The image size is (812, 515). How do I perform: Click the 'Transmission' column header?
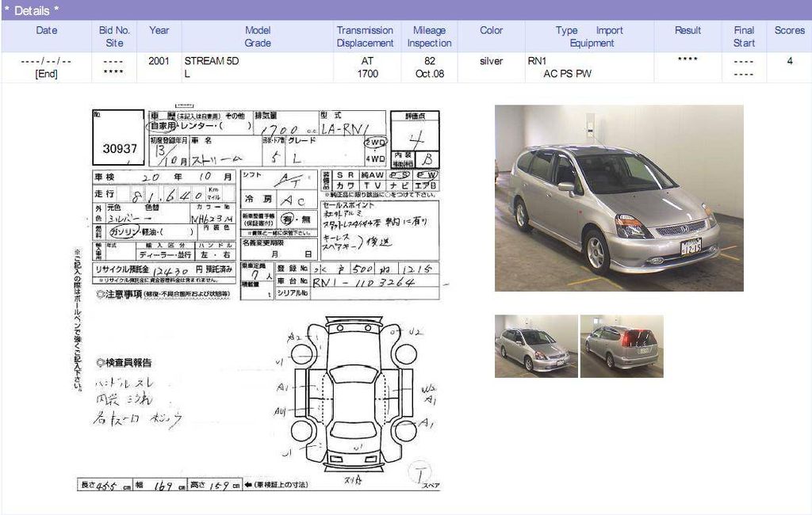pyautogui.click(x=365, y=31)
